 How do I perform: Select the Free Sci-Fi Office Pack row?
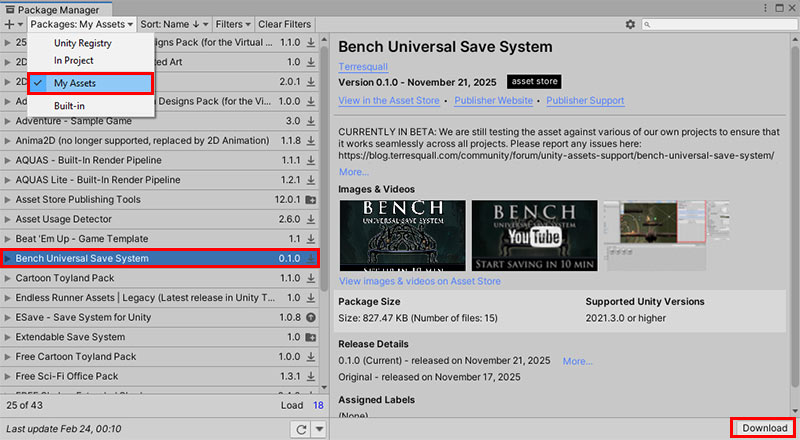[160, 376]
